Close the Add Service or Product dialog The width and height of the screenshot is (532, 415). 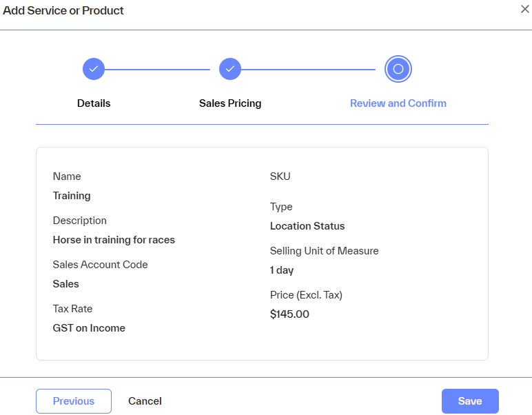[524, 10]
